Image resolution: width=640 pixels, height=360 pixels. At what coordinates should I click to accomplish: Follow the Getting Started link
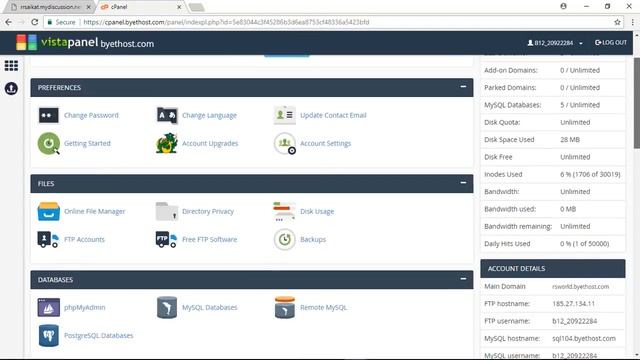(87, 144)
